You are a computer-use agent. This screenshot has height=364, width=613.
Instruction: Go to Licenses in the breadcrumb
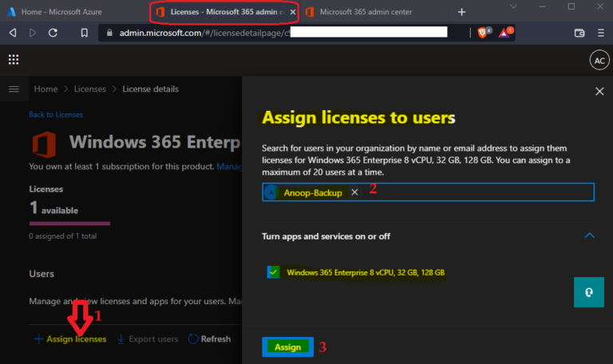(x=90, y=89)
